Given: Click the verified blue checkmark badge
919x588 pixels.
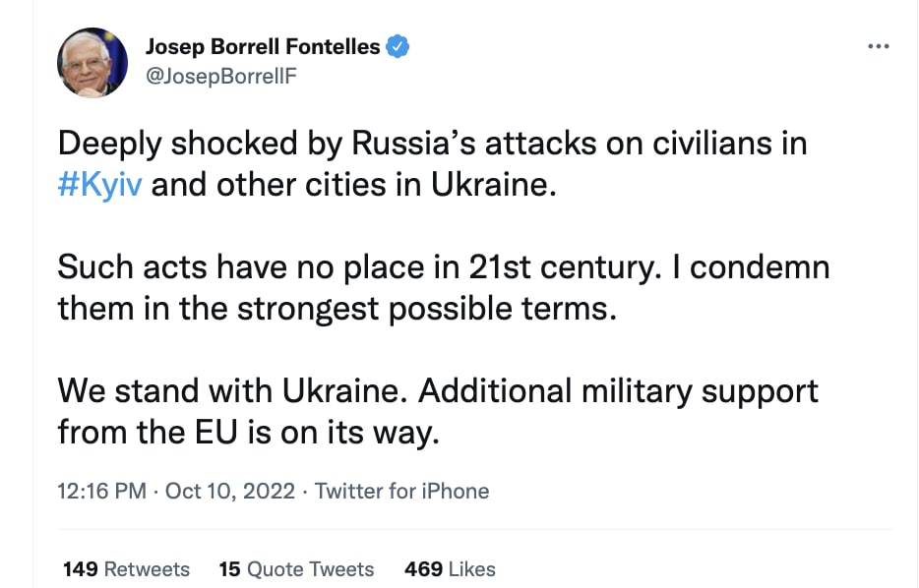Looking at the screenshot, I should point(398,46).
